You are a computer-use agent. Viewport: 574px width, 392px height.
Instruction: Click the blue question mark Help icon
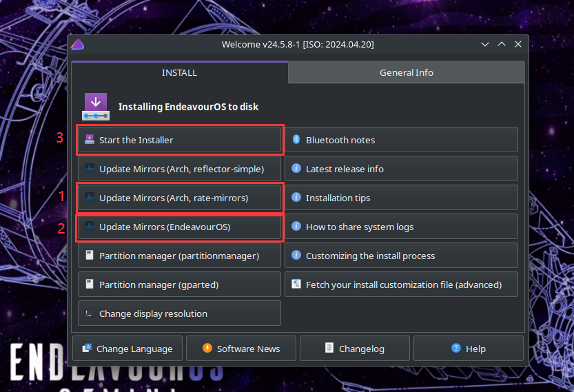456,348
